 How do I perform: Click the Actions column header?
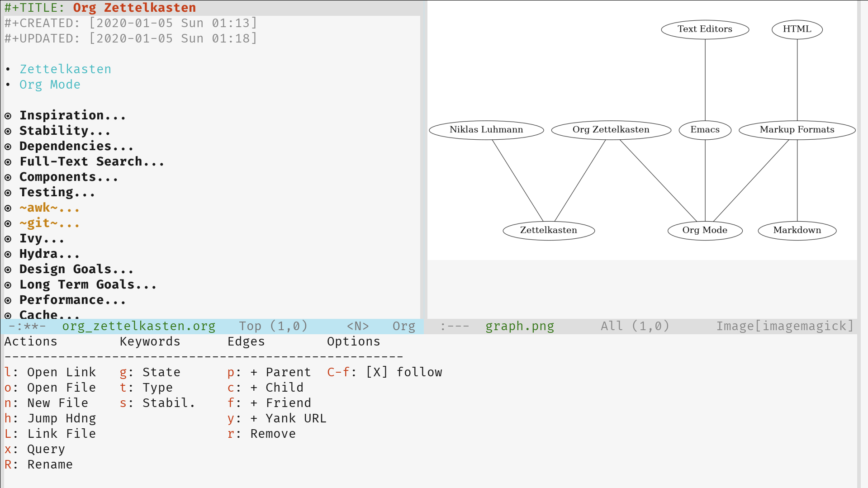tap(31, 341)
